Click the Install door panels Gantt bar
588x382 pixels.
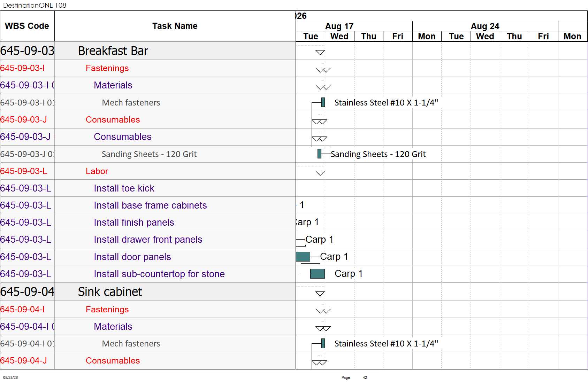pos(303,257)
